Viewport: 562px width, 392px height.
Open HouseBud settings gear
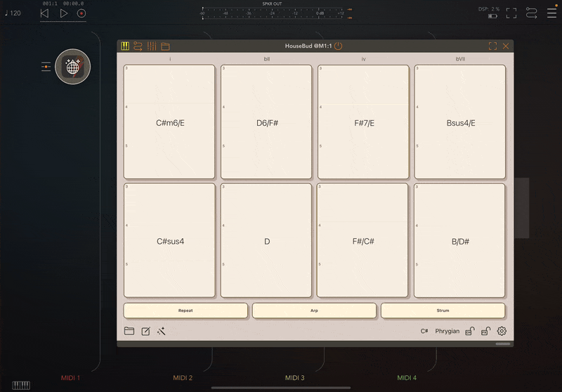pos(502,331)
